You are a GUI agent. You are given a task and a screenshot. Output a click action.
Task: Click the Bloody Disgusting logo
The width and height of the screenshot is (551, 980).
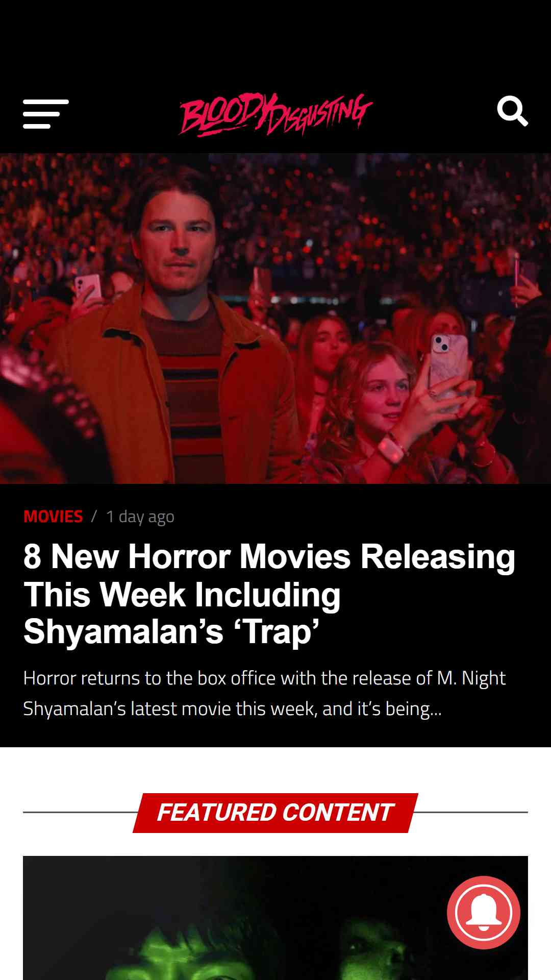click(x=275, y=114)
